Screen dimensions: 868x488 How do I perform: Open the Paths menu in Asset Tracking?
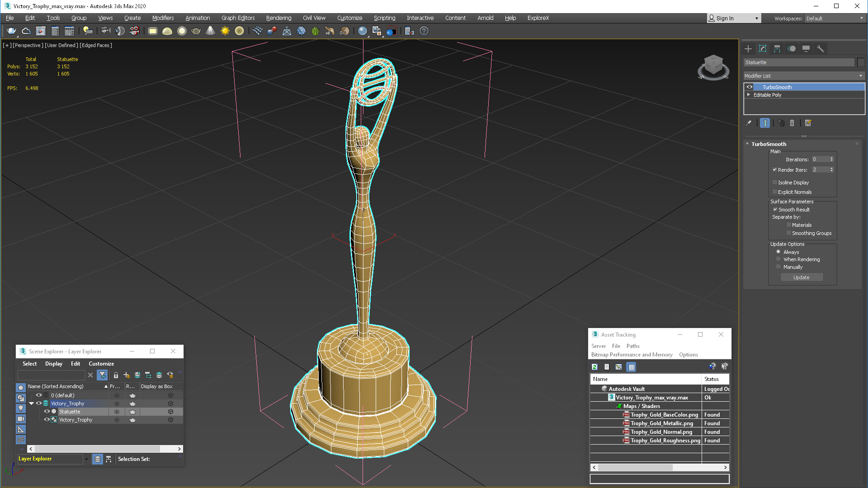[633, 346]
